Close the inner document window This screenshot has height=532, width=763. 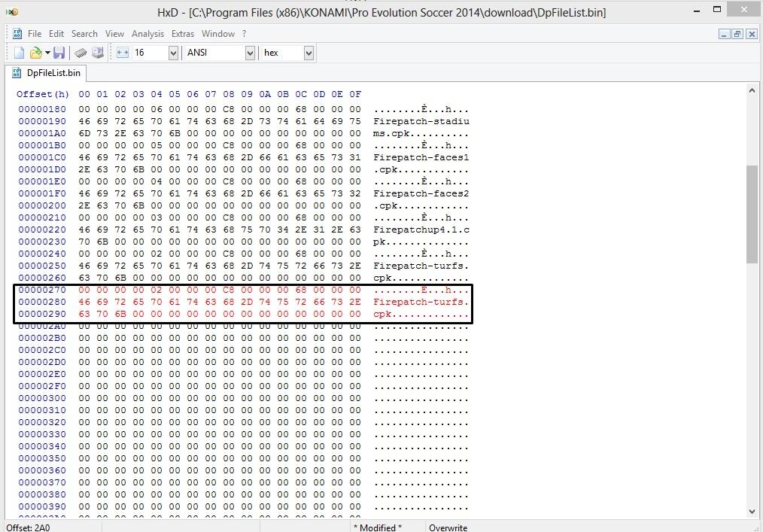click(x=752, y=34)
